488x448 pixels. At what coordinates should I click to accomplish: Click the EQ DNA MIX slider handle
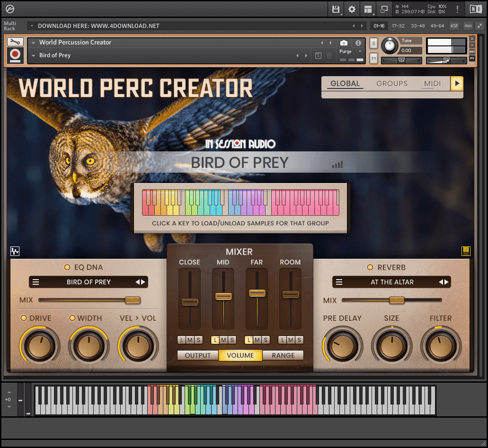tap(133, 300)
